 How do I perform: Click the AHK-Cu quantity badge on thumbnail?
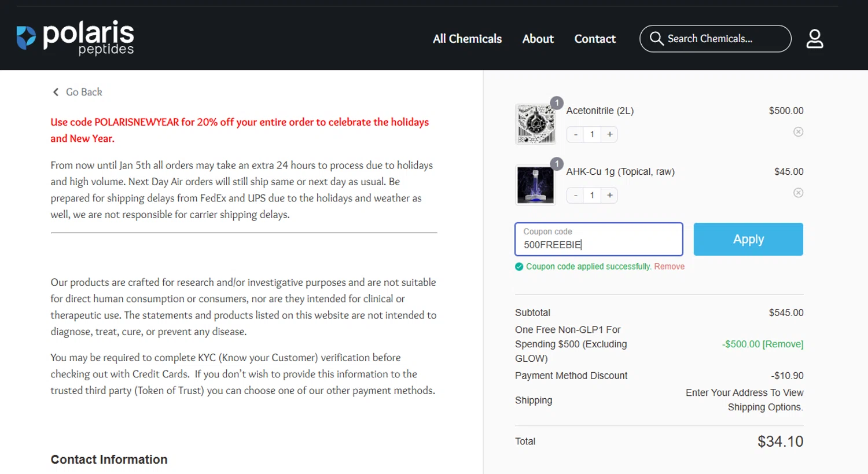click(x=557, y=164)
